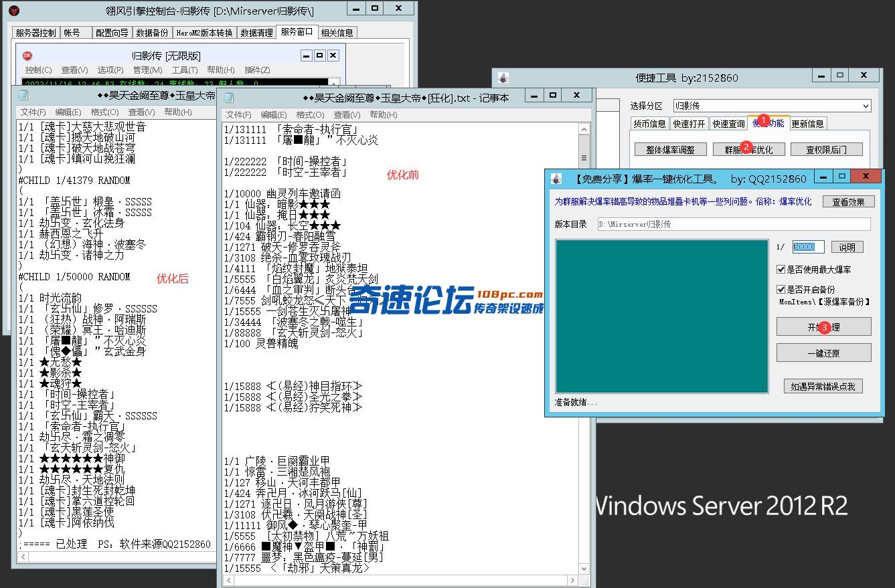The height and width of the screenshot is (588, 895).
Task: Open 控制(C) menu in 归影传 window
Action: point(38,70)
